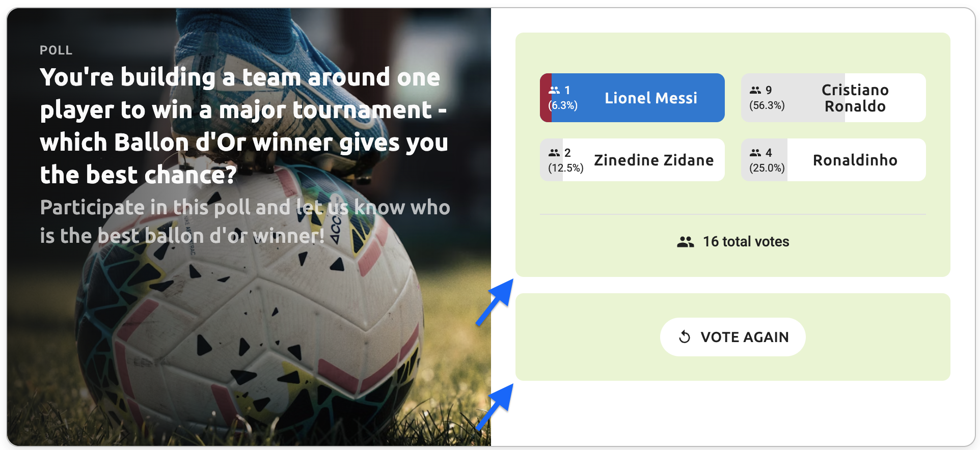The width and height of the screenshot is (980, 450).
Task: Click the people icon beside total votes
Action: [x=686, y=242]
